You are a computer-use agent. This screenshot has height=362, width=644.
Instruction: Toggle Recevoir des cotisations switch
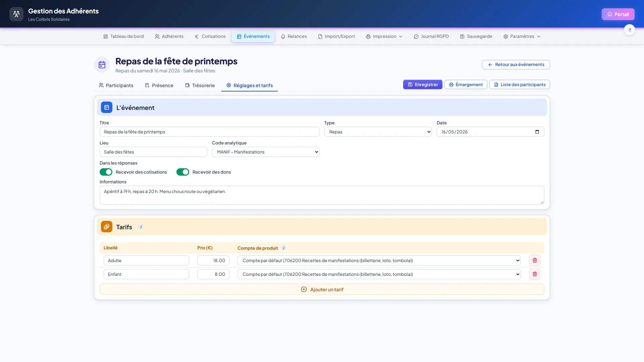click(106, 172)
